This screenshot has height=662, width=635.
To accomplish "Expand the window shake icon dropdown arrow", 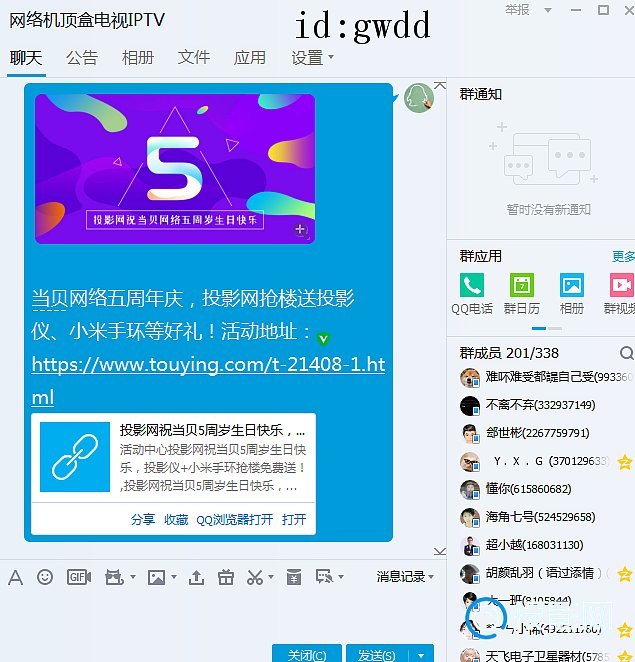I will coord(133,577).
